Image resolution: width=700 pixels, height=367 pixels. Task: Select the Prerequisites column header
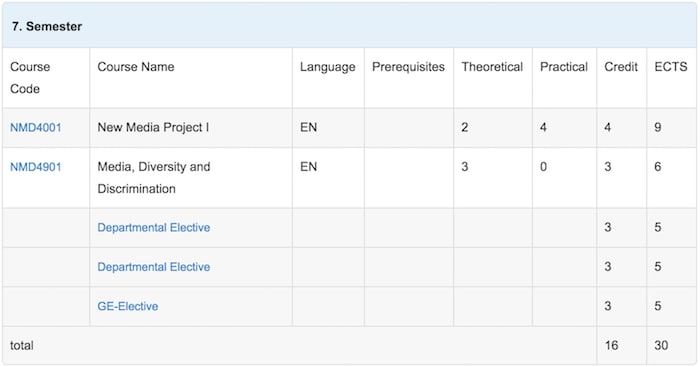coord(408,67)
